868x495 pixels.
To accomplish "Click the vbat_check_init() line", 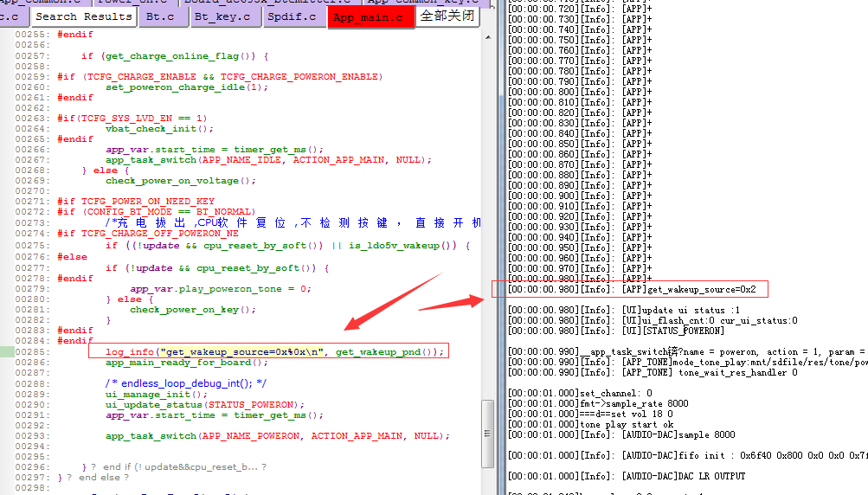I will point(159,128).
